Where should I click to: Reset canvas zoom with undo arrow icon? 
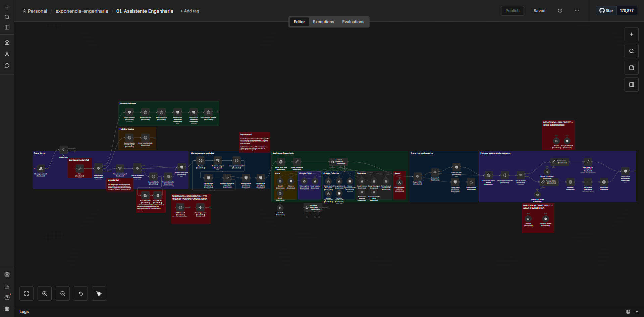pyautogui.click(x=81, y=294)
